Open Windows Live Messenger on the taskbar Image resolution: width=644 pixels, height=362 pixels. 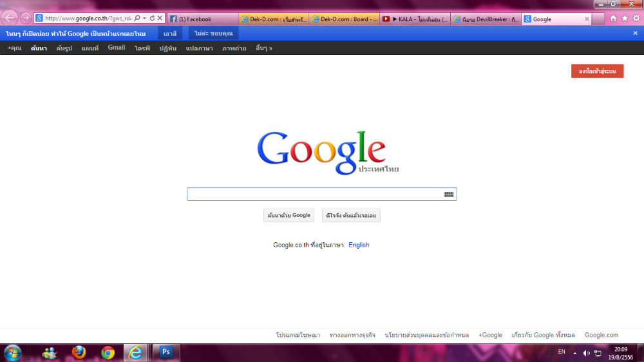tap(50, 352)
